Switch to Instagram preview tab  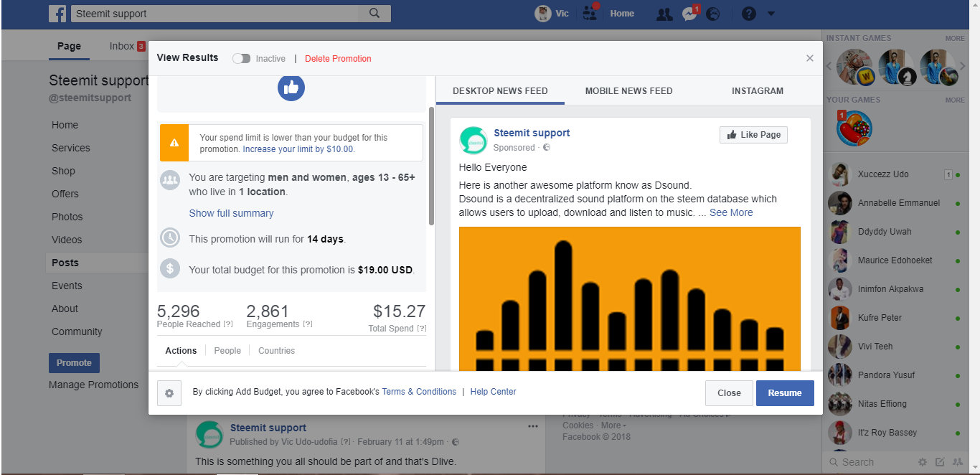pos(758,91)
